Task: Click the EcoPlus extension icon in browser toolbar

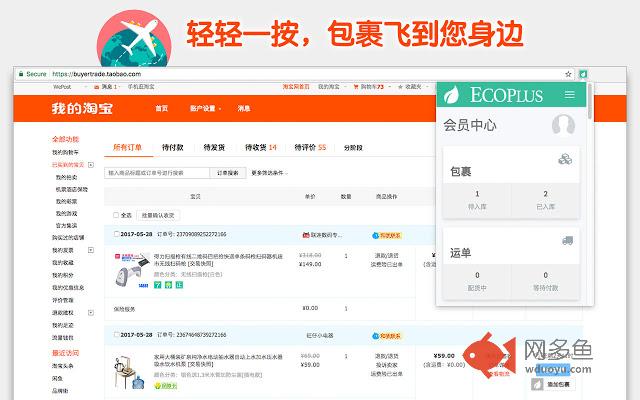Action: tap(583, 74)
